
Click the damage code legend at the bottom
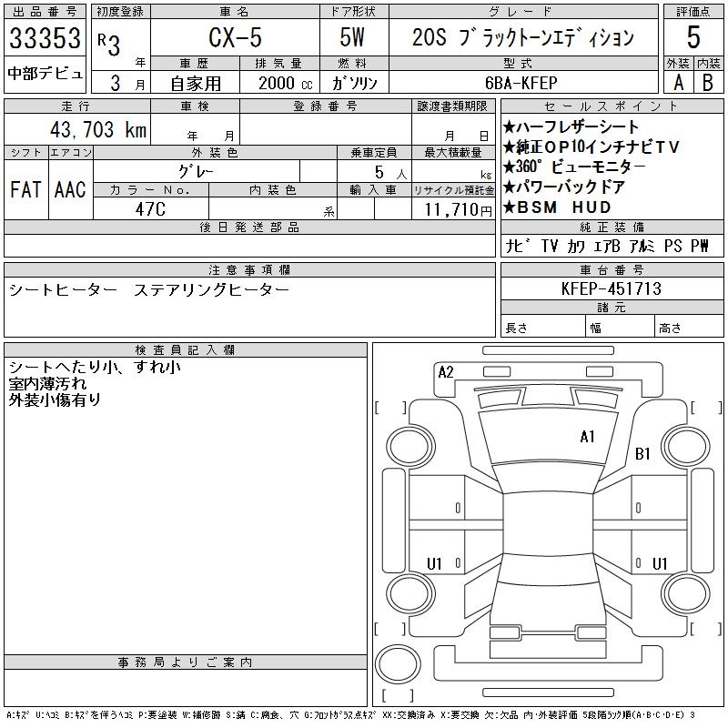click(x=350, y=715)
